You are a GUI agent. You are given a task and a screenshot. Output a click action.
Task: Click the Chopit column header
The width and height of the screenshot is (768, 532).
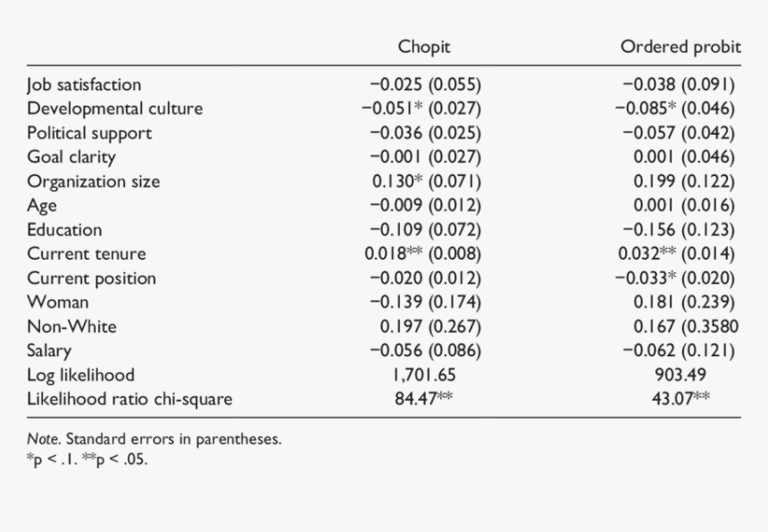click(x=424, y=47)
